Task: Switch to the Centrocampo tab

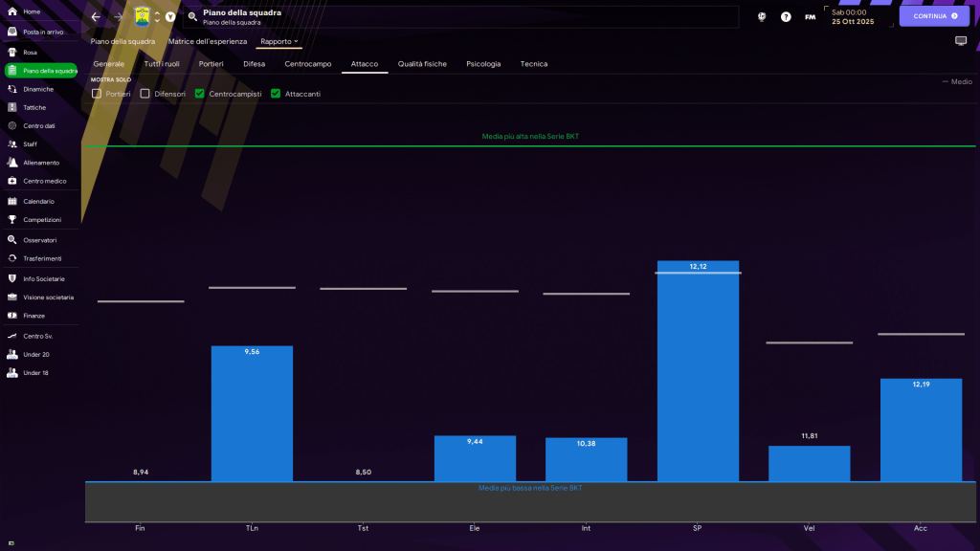Action: coord(307,64)
